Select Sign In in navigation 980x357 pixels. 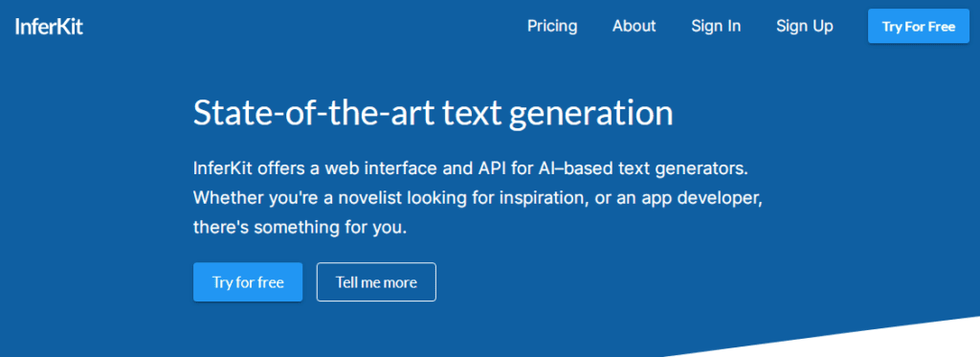(716, 26)
